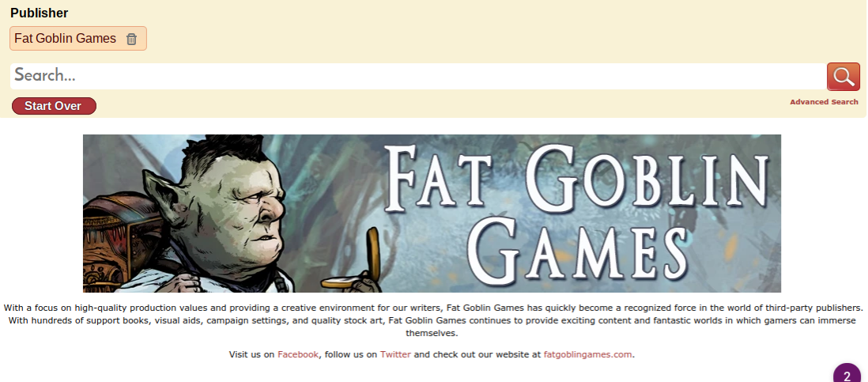Click the purple circular badge showing 2
Image resolution: width=868 pixels, height=382 pixels.
(847, 373)
